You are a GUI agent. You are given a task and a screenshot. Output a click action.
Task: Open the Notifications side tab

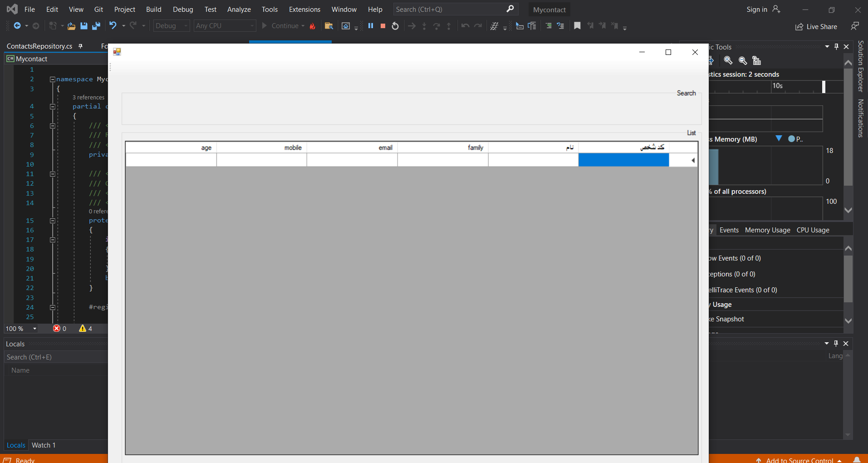tap(860, 118)
